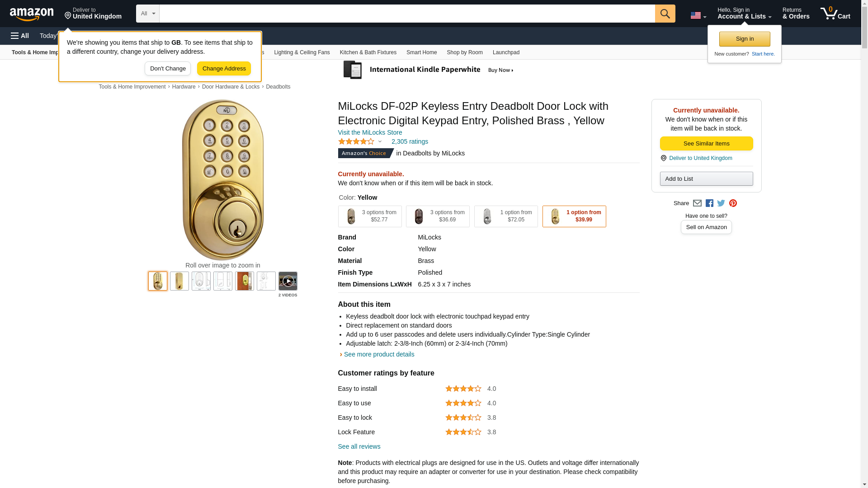Screen dimensions: 868x488
Task: Click the Change Address button
Action: coord(224,69)
